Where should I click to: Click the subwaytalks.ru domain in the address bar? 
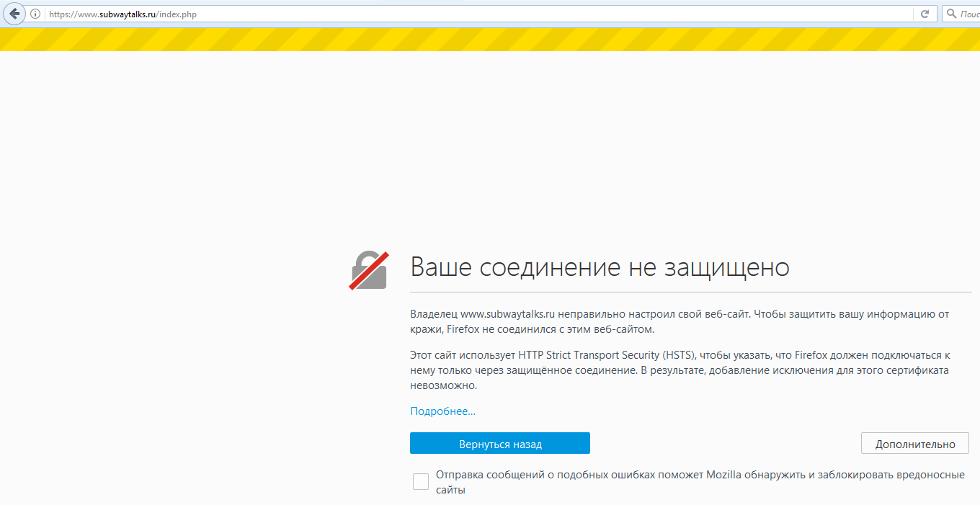coord(125,14)
